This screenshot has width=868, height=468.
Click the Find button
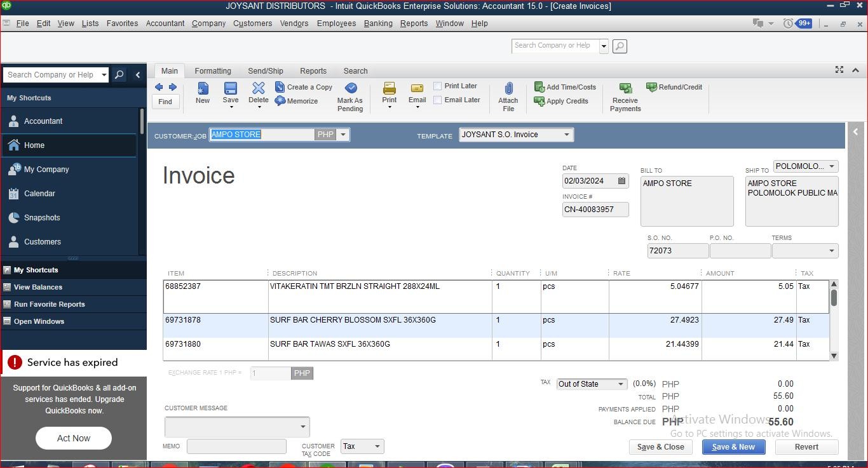tap(165, 102)
